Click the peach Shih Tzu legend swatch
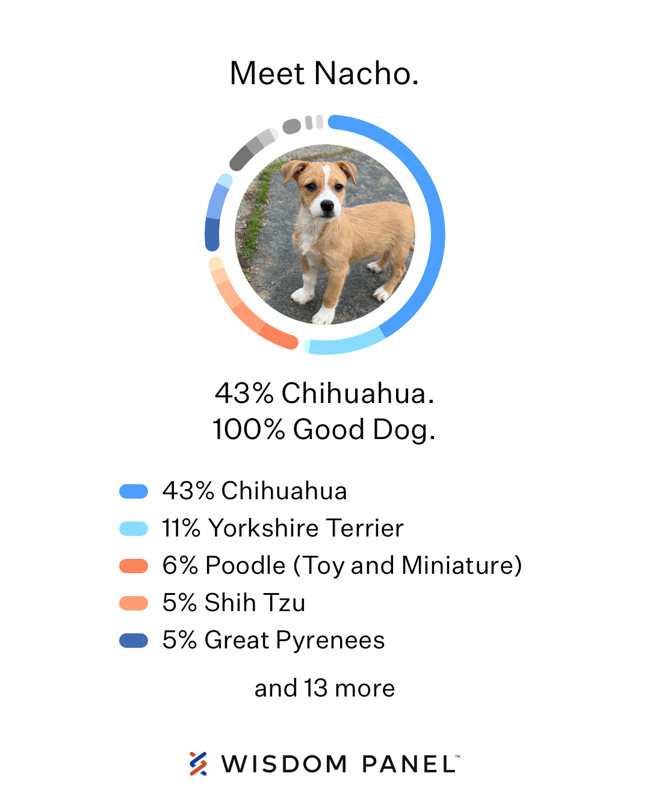 [x=134, y=603]
